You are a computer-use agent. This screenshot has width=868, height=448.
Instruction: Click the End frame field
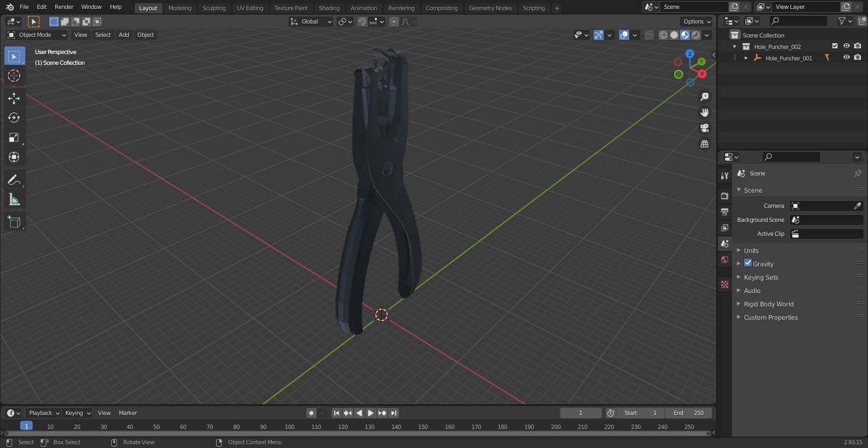[x=689, y=413]
